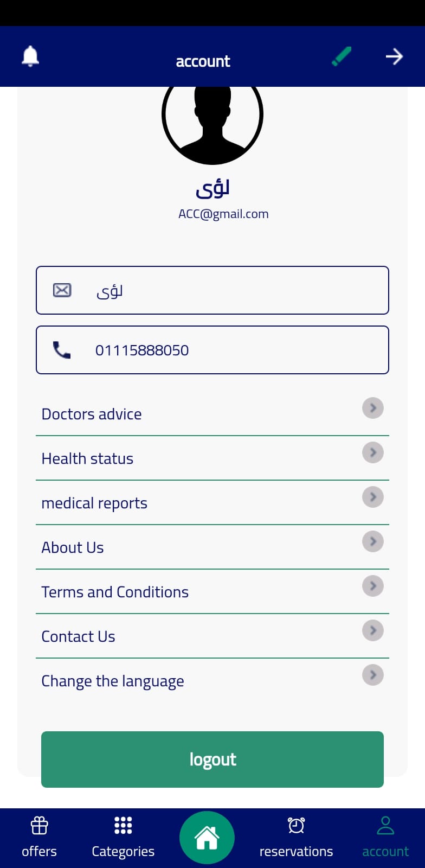Image resolution: width=425 pixels, height=868 pixels.
Task: Open Terms and Conditions entry
Action: click(115, 592)
